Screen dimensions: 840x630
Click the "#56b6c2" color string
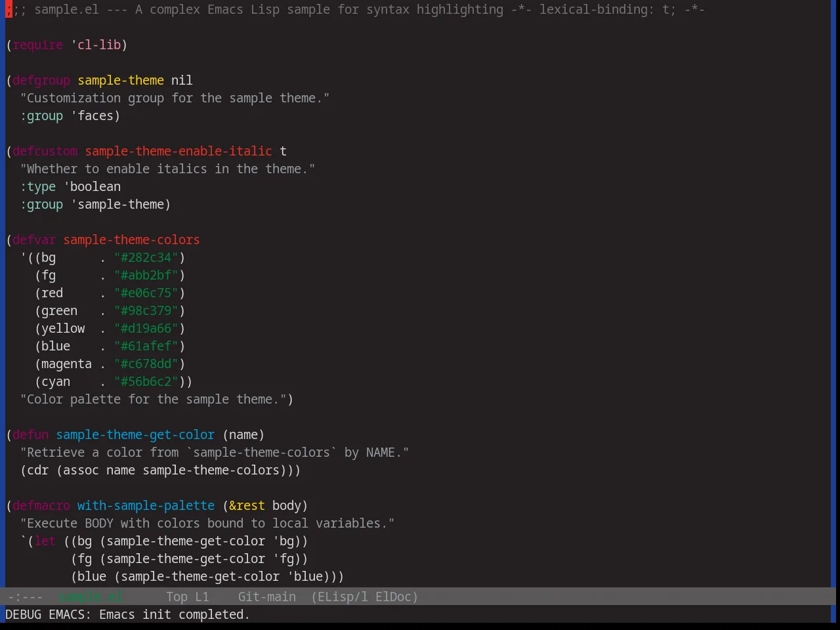click(146, 381)
